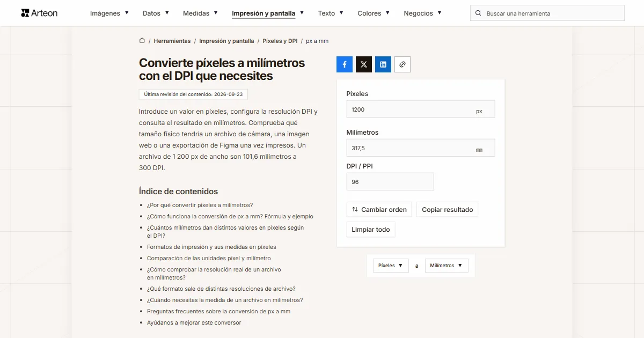Click the px a mm breadcrumb text
The height and width of the screenshot is (338, 644).
[x=317, y=41]
